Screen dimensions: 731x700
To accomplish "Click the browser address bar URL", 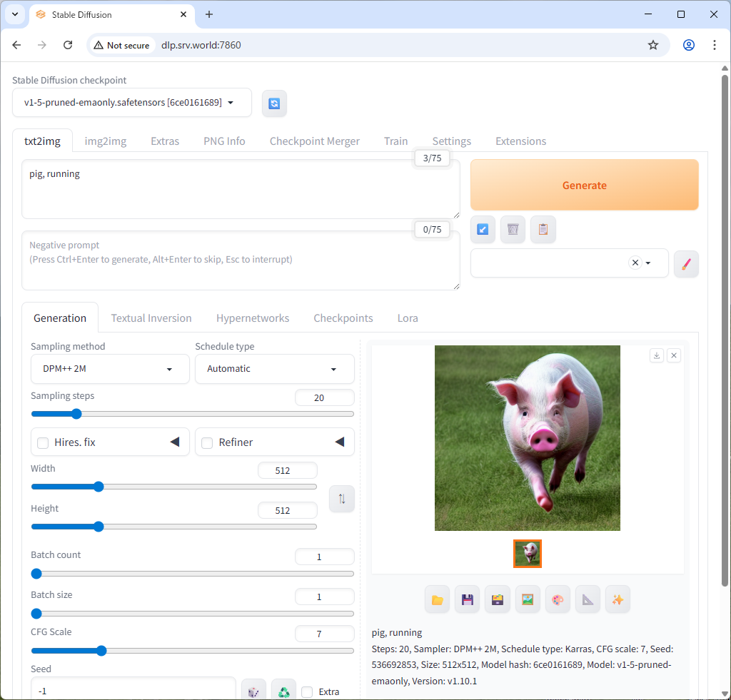I will pos(201,45).
